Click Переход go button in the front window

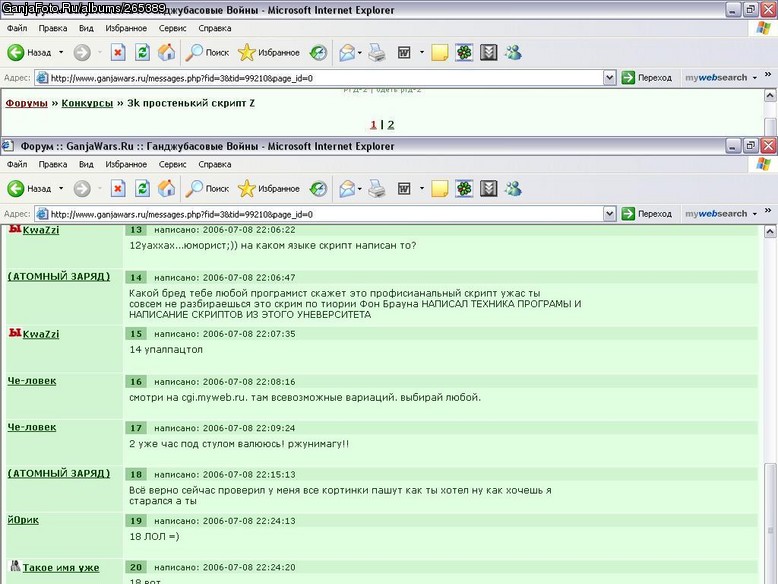coord(647,214)
